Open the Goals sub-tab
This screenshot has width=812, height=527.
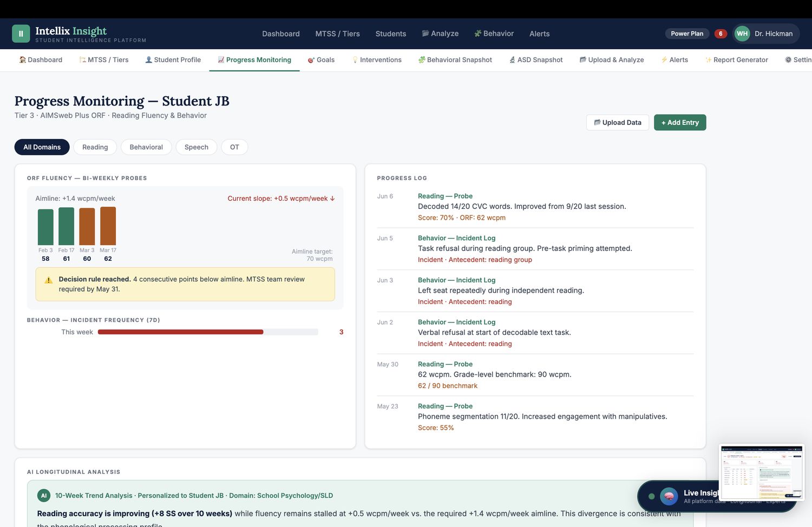pos(321,60)
